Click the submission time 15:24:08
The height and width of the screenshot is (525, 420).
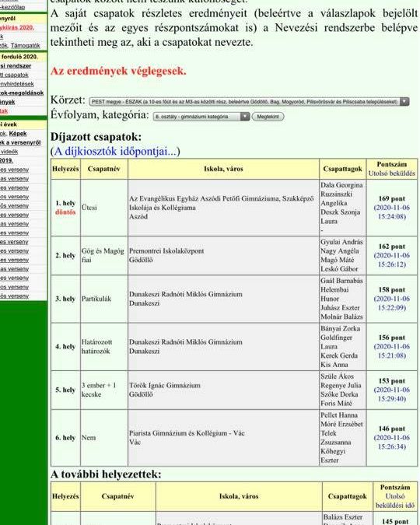pos(391,217)
